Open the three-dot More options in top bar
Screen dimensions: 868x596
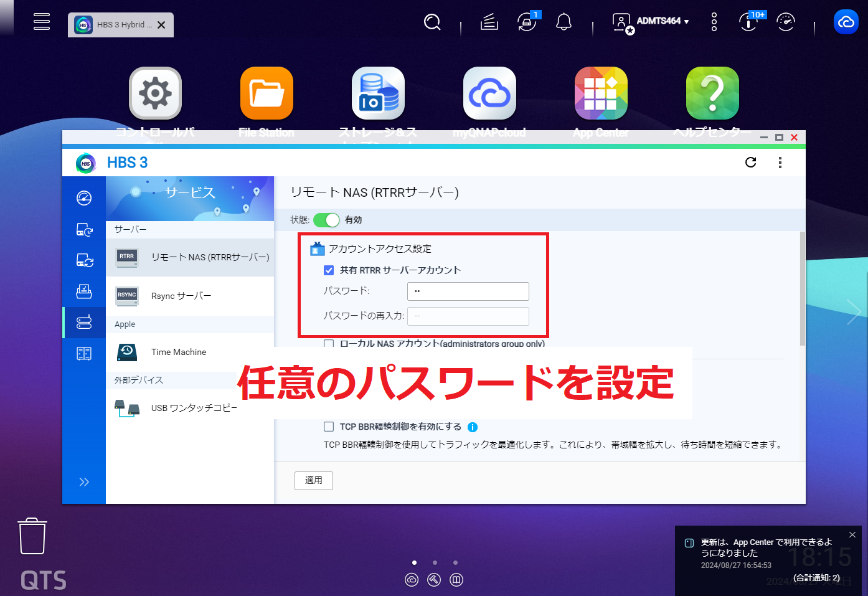pyautogui.click(x=714, y=22)
